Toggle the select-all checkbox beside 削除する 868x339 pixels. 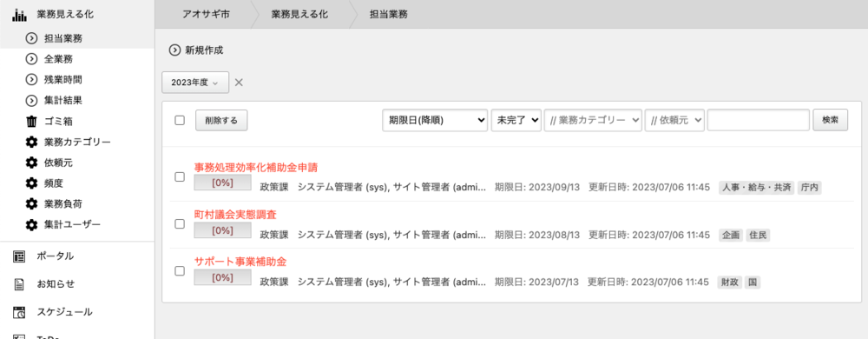point(180,120)
